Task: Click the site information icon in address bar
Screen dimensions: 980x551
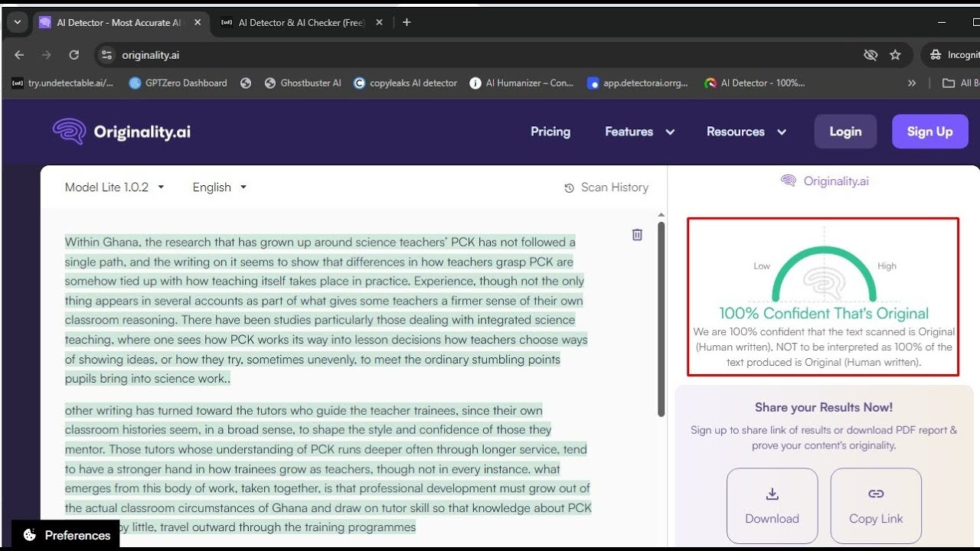Action: click(107, 55)
